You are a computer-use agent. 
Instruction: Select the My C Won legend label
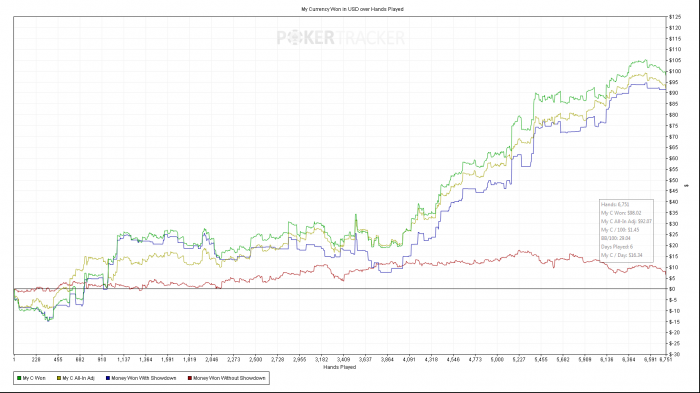(34, 378)
